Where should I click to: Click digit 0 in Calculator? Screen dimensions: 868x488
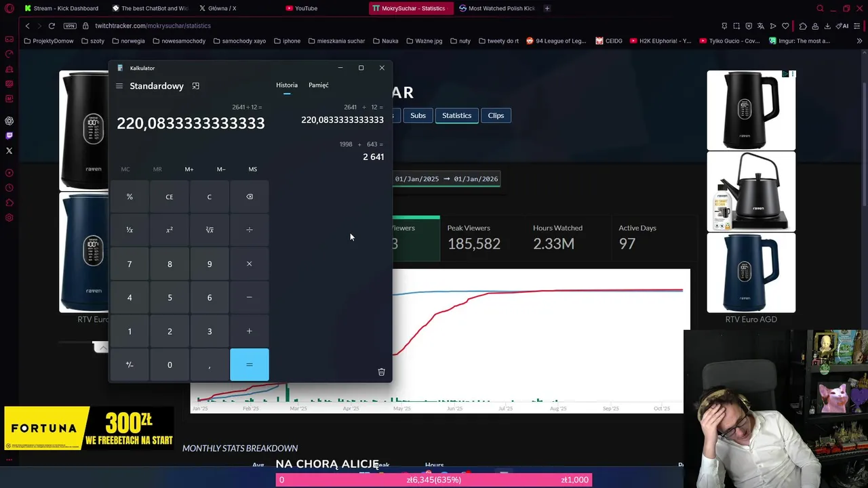pyautogui.click(x=170, y=365)
